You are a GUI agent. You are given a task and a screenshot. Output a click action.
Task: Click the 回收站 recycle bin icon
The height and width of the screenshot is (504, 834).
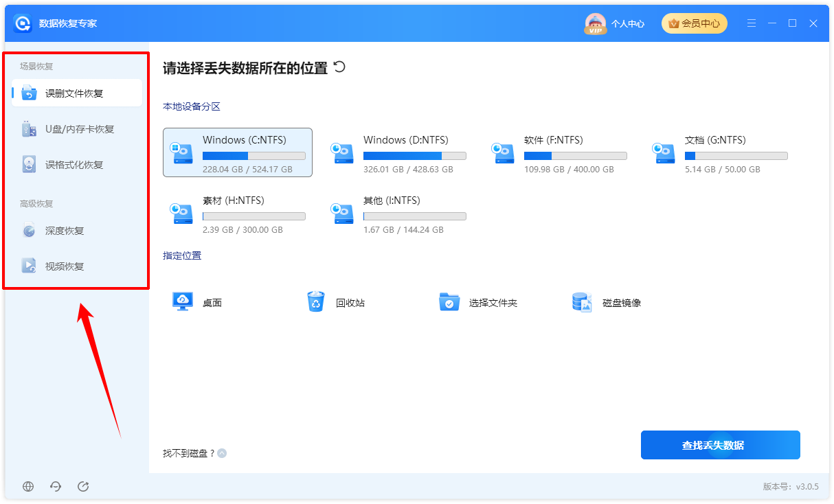[x=316, y=301]
